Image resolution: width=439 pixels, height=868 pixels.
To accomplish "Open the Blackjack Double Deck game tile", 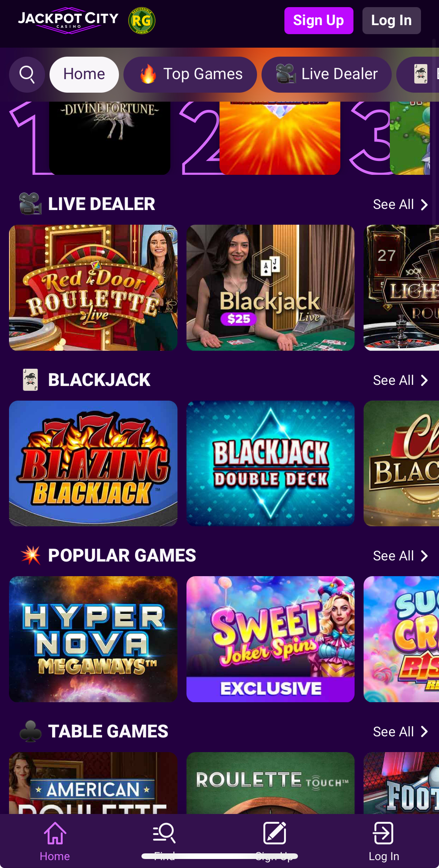I will click(x=271, y=464).
